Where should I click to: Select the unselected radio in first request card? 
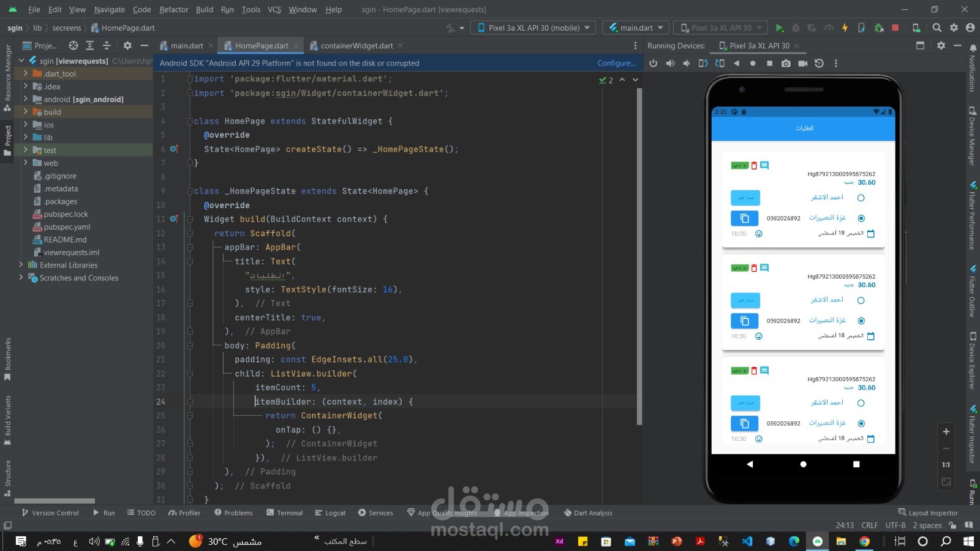point(861,198)
